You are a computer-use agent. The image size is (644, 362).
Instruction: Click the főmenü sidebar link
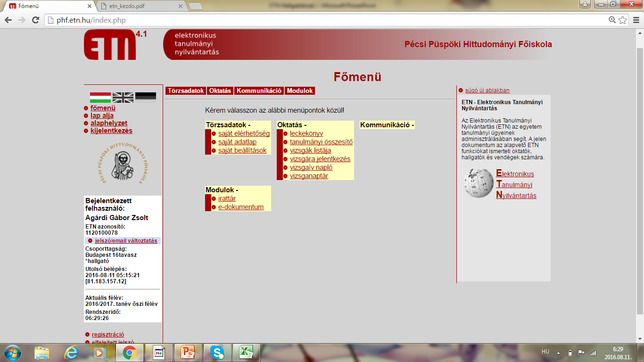tap(103, 108)
